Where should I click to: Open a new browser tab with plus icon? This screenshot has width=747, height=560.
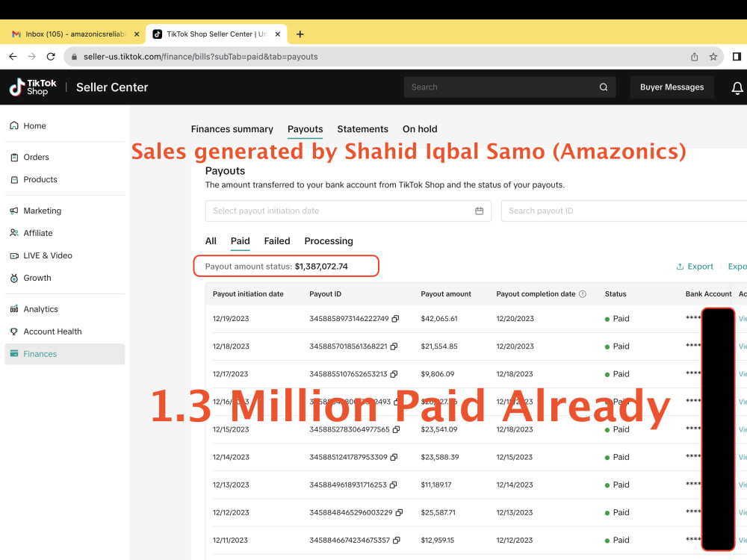(300, 34)
